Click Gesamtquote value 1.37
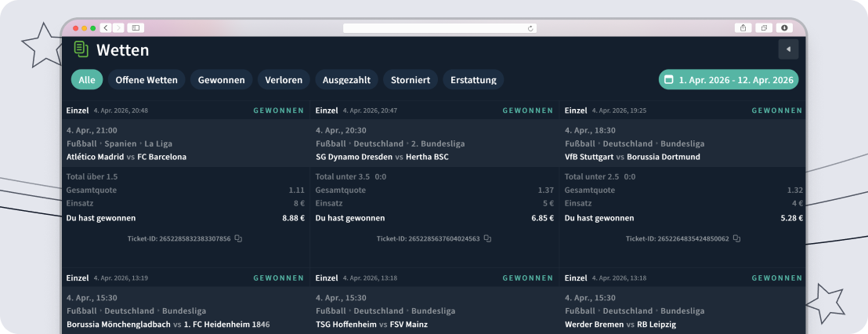The height and width of the screenshot is (334, 868). (546, 191)
